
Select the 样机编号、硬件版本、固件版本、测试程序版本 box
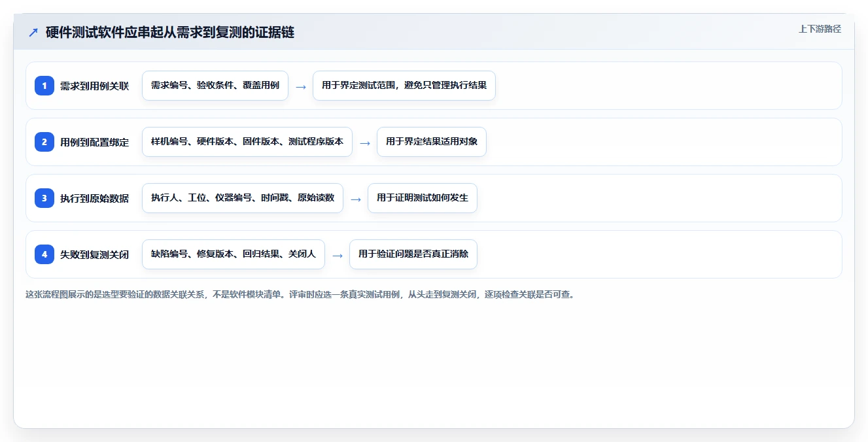(x=247, y=142)
